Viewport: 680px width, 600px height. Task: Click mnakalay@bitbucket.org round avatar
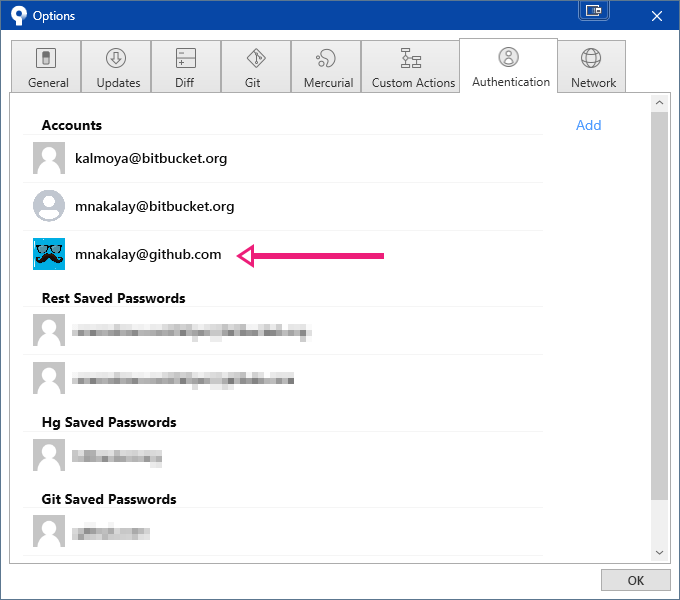49,206
